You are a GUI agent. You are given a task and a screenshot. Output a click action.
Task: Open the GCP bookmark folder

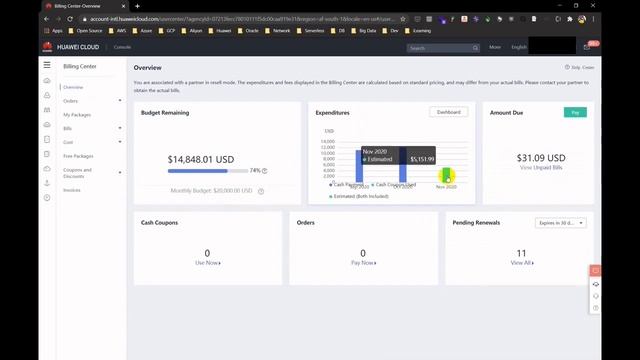167,31
